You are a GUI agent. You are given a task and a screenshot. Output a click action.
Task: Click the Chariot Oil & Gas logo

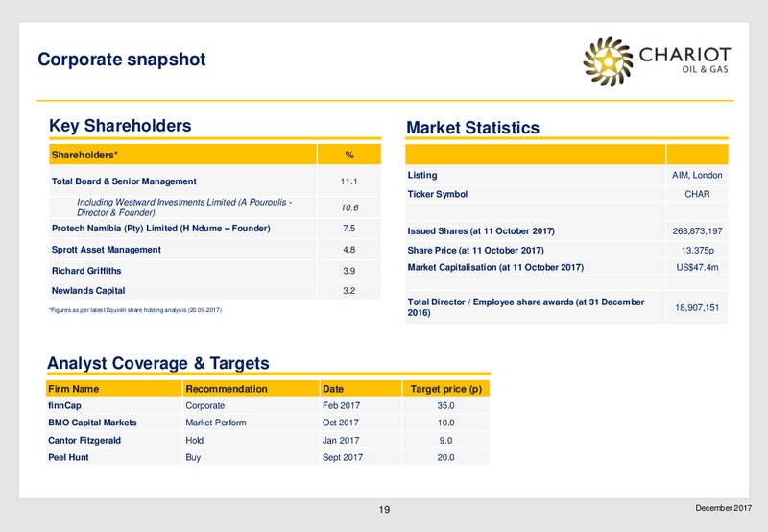pos(657,61)
